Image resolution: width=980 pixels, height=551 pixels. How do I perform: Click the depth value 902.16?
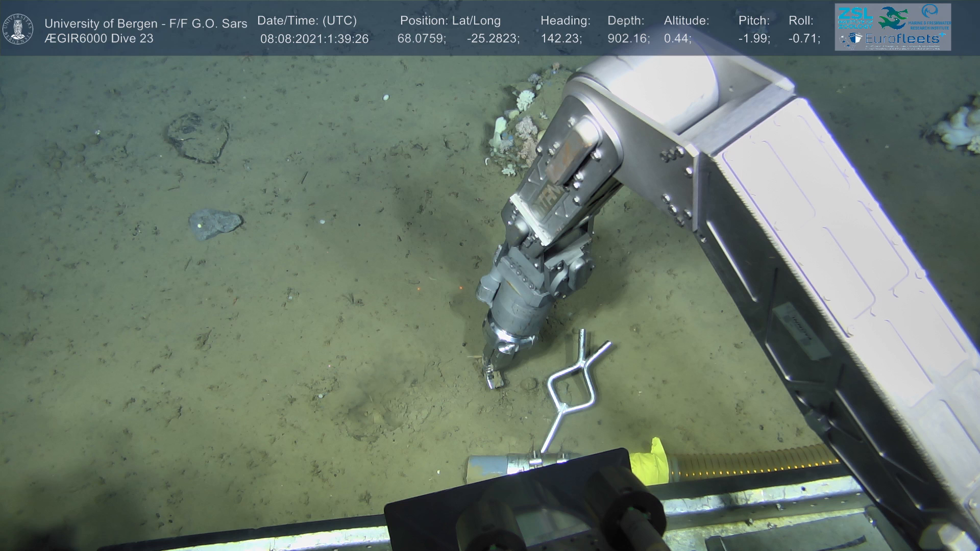pos(628,39)
